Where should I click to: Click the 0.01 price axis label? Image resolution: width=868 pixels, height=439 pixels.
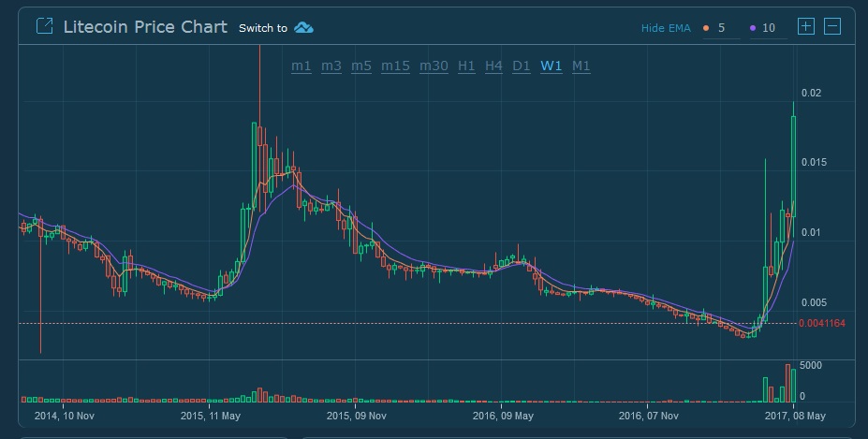pos(811,232)
